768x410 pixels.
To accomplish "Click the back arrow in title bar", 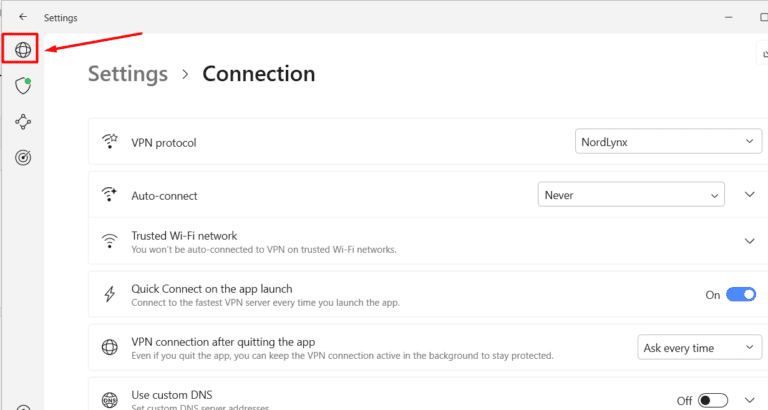I will tap(23, 17).
